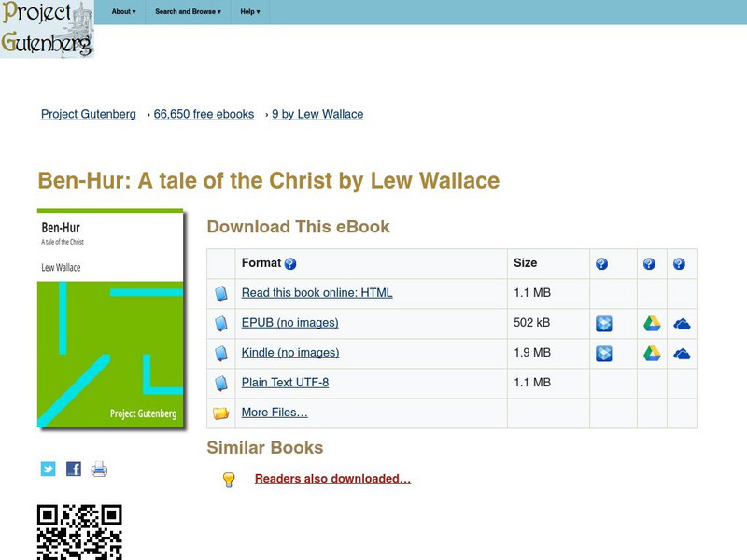Send Kindle version to Google Drive
747x560 pixels.
coord(651,352)
